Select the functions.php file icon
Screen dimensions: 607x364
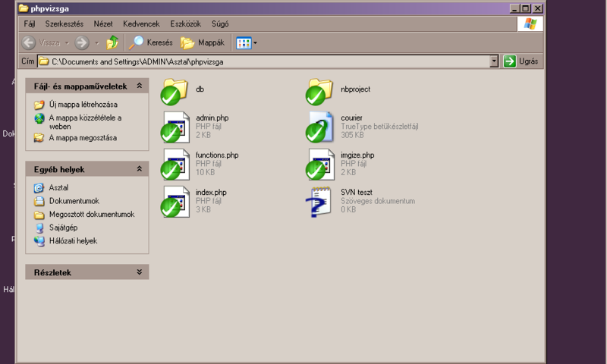click(x=175, y=165)
